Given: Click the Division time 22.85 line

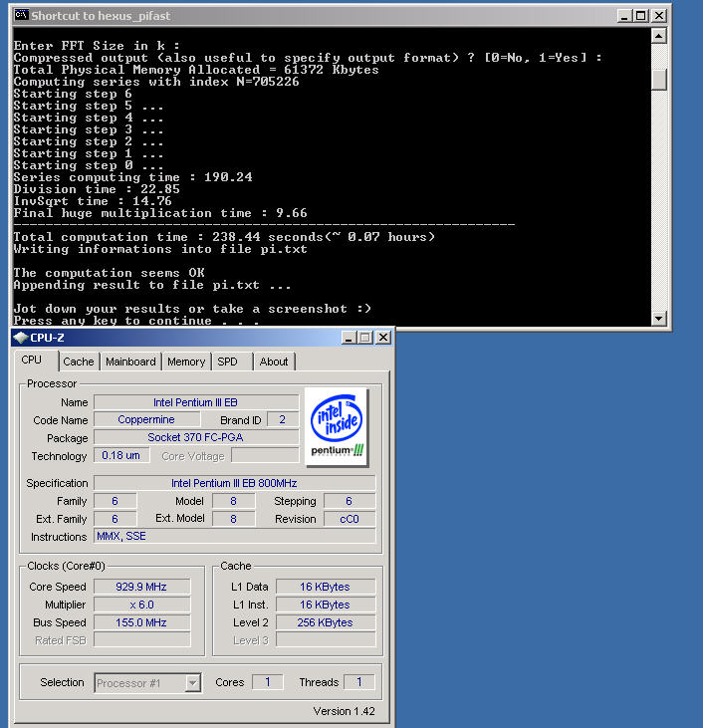Looking at the screenshot, I should coord(97,189).
